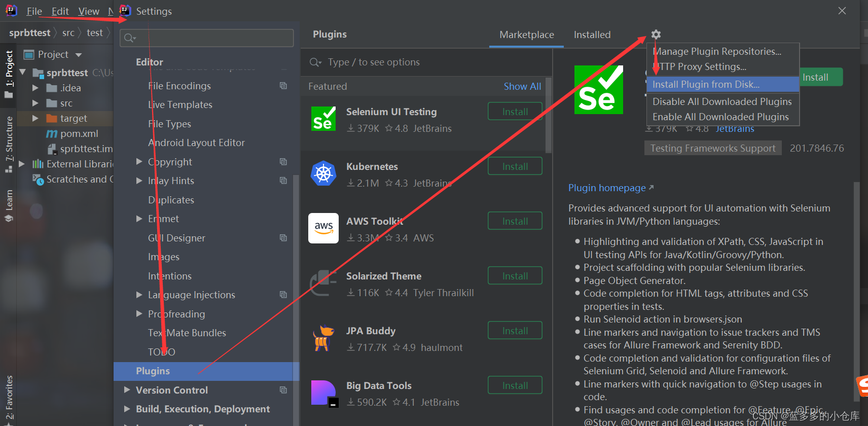Switch to the Marketplace tab
Image resolution: width=868 pixels, height=426 pixels.
click(526, 34)
